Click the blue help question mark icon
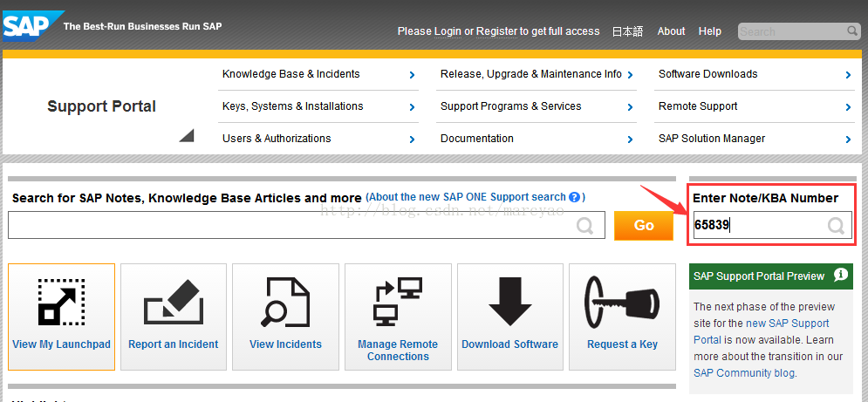The image size is (868, 402). 574,197
